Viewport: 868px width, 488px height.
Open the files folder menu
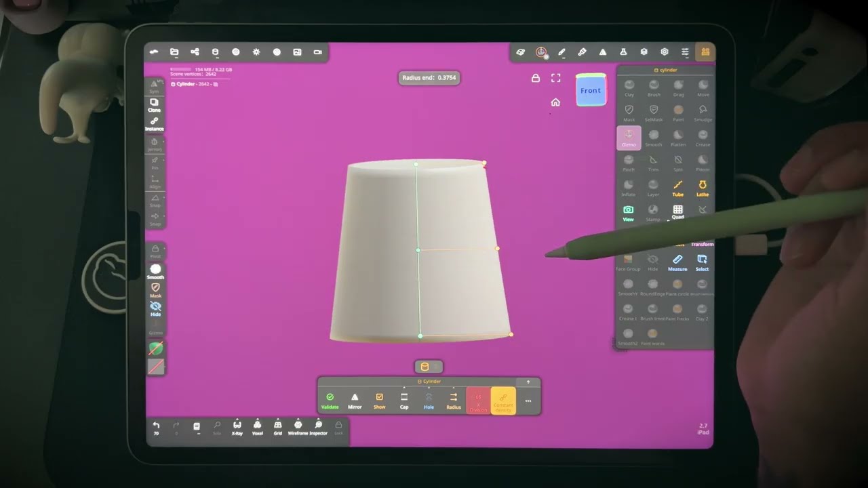click(174, 52)
